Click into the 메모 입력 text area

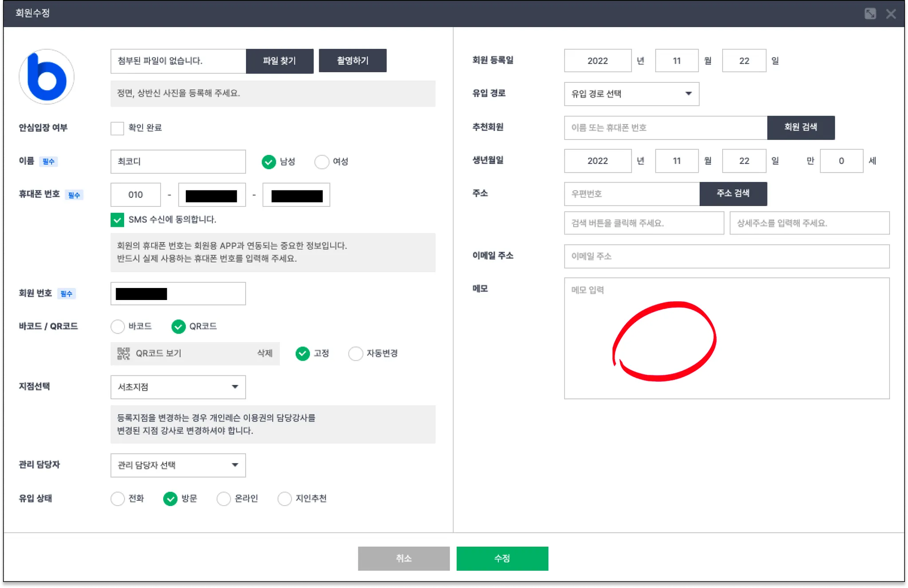point(726,338)
